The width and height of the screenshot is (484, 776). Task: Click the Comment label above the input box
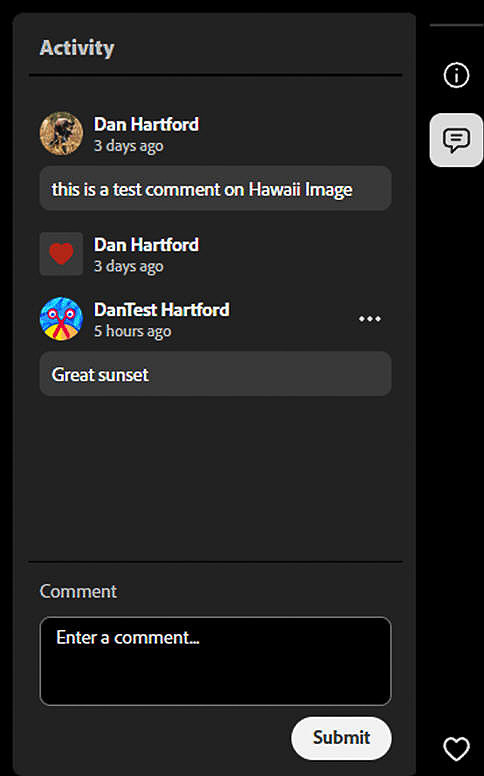(x=78, y=591)
